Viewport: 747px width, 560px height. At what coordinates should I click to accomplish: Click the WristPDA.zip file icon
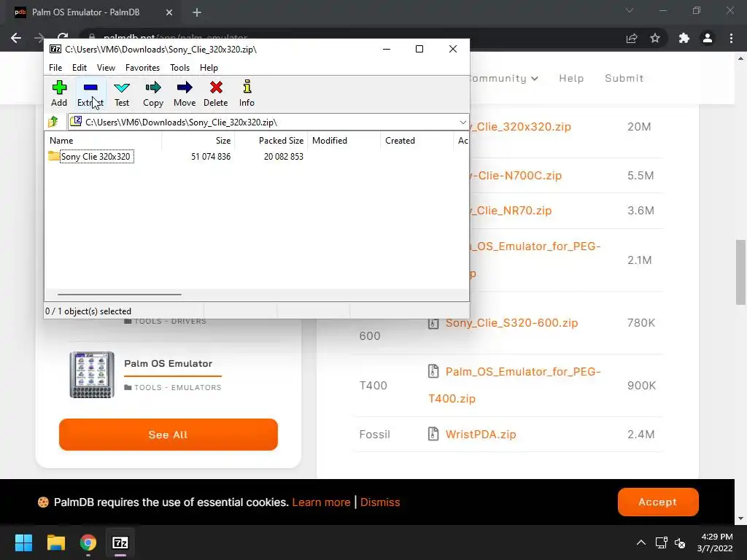(433, 434)
